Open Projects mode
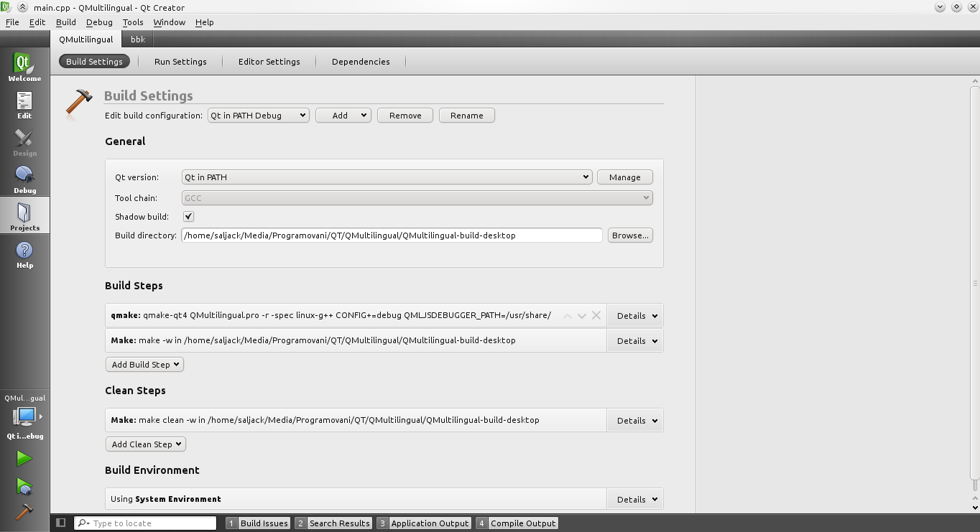980x532 pixels. pos(24,216)
